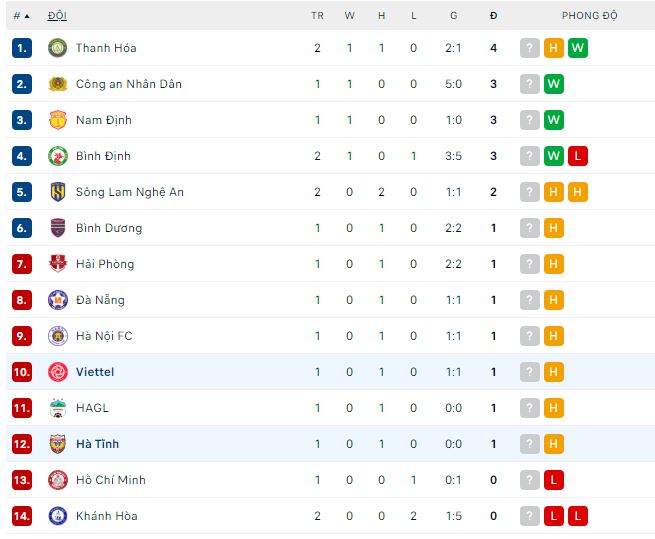Click the Công an Nhân Dân club crest

pyautogui.click(x=57, y=84)
